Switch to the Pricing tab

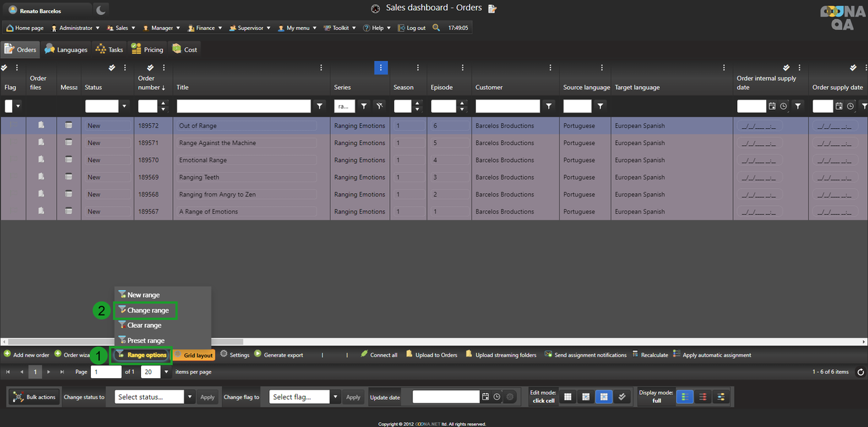click(x=147, y=49)
